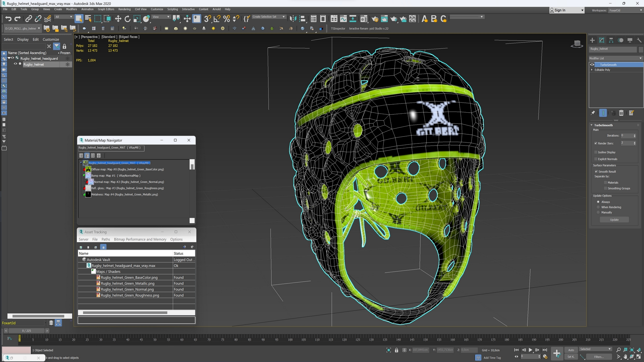Open the Selected key filter dropdown
This screenshot has height=362, width=644.
pos(595,349)
